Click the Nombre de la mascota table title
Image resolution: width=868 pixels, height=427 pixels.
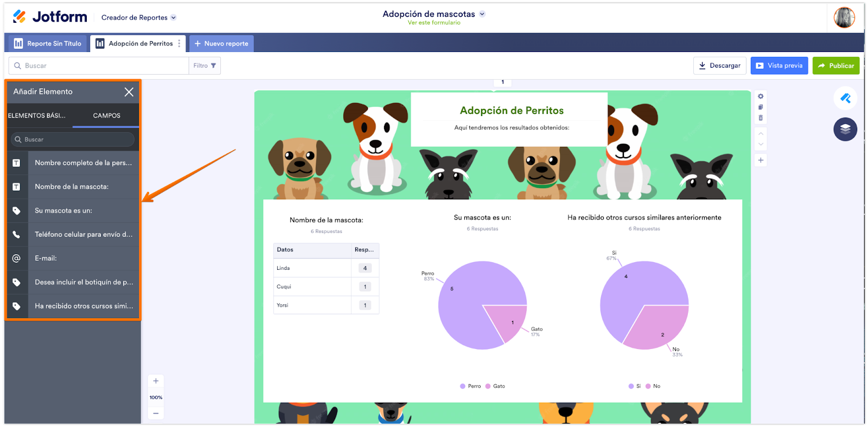327,220
